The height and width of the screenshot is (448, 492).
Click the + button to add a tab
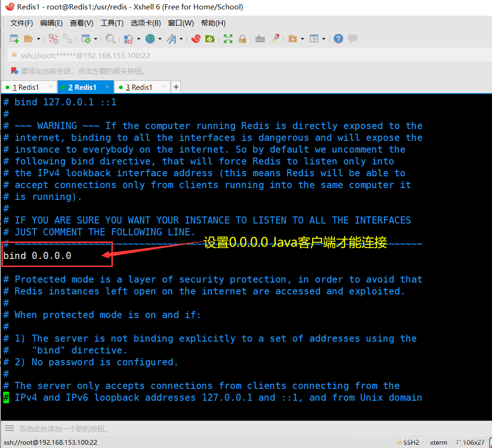pos(176,87)
